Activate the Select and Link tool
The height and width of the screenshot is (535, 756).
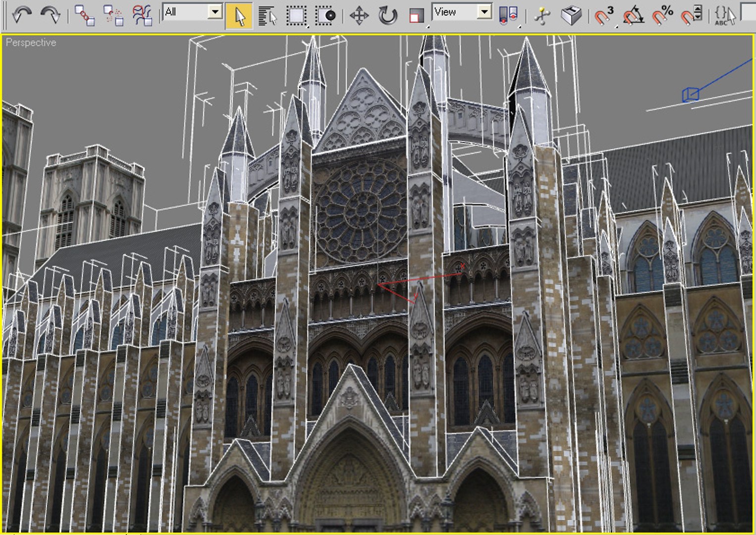pyautogui.click(x=84, y=15)
